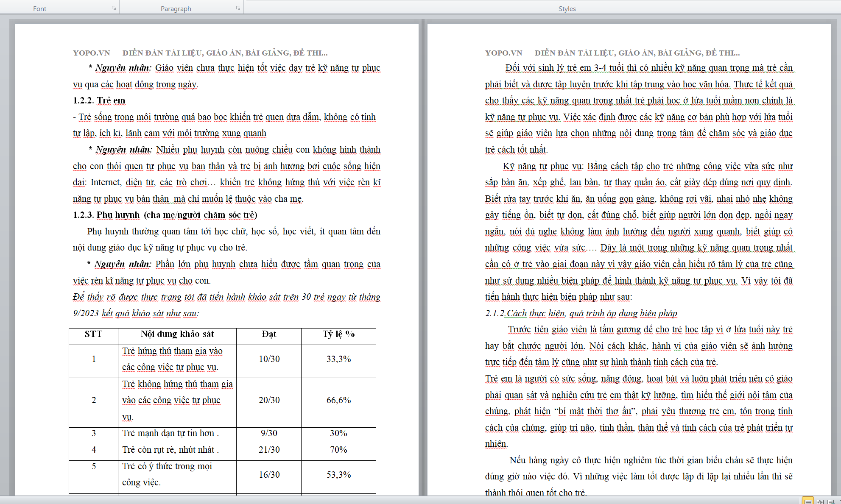841x504 pixels.
Task: Click the line starting 'Trước tiên giáo viên là tấm gương'
Action: click(650, 329)
